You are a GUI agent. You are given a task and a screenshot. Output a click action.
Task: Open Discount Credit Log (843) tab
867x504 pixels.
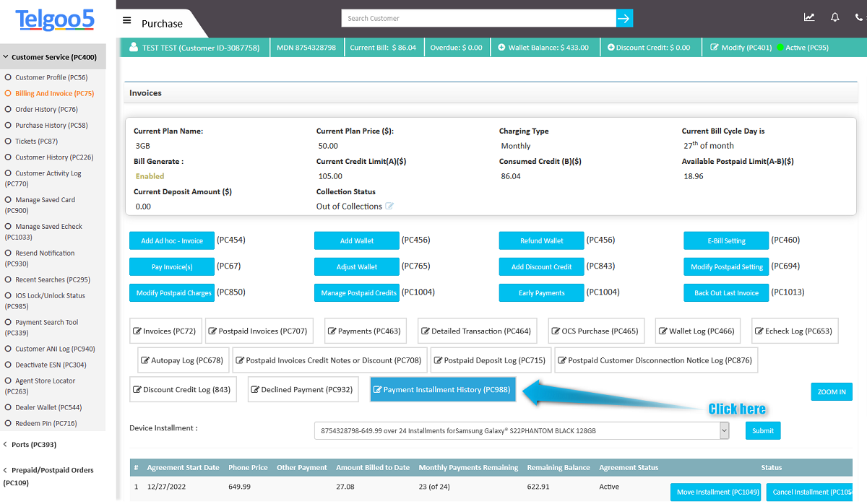[183, 390]
